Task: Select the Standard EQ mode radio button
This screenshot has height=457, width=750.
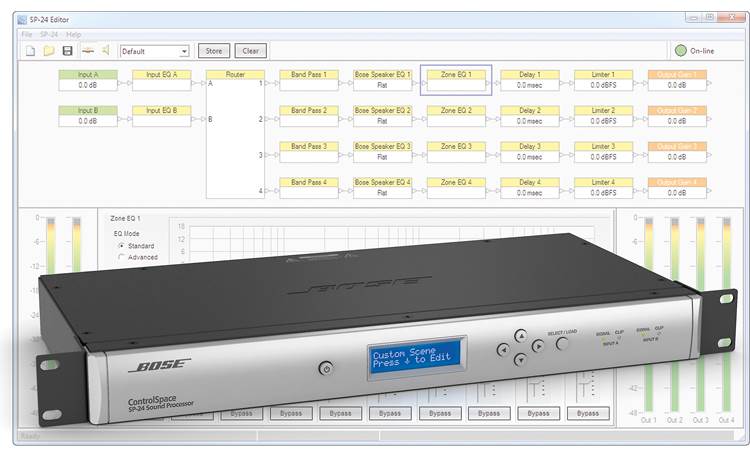Action: pos(121,245)
